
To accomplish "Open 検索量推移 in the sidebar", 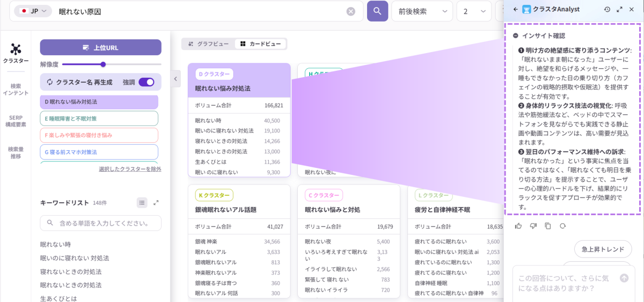I will [16, 152].
